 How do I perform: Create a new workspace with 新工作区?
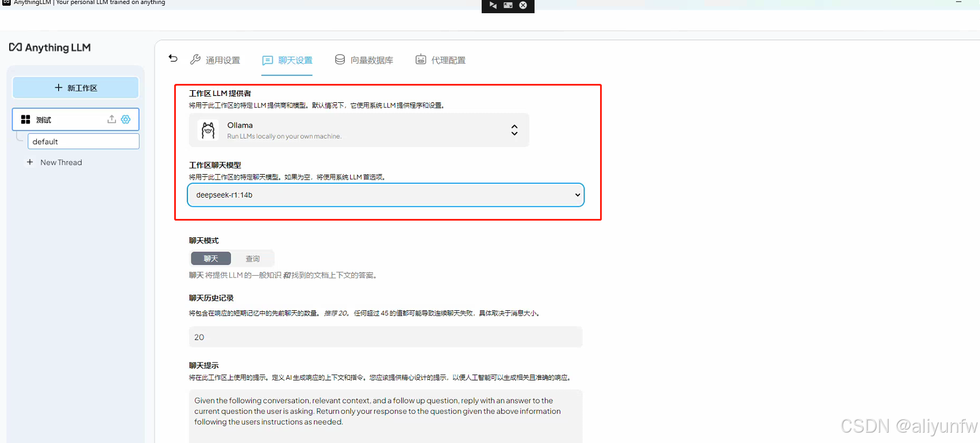[x=76, y=88]
